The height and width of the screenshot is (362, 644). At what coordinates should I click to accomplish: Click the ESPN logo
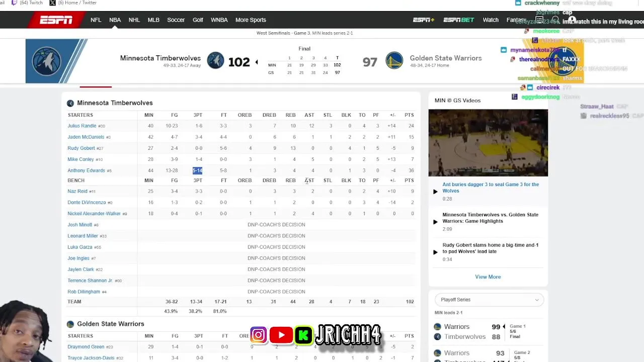pyautogui.click(x=56, y=20)
